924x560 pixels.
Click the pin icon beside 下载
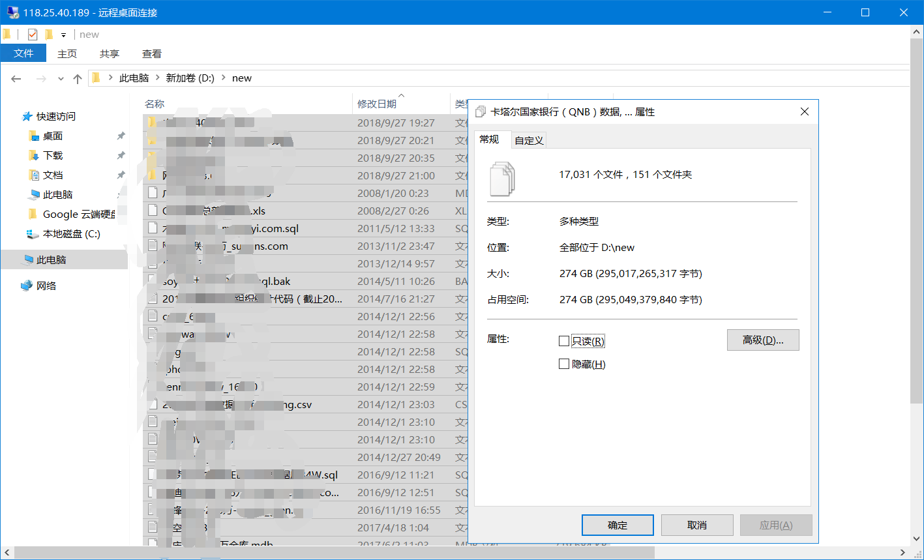coord(121,155)
